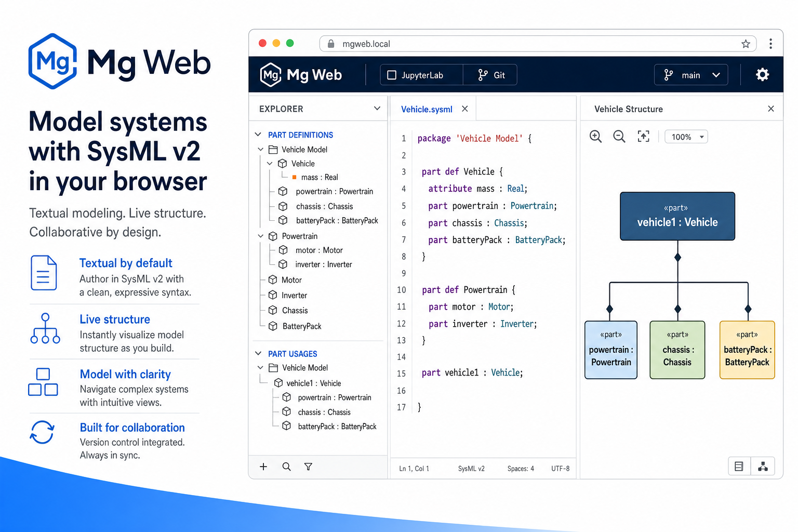Click the fit diagram to view icon

point(644,136)
